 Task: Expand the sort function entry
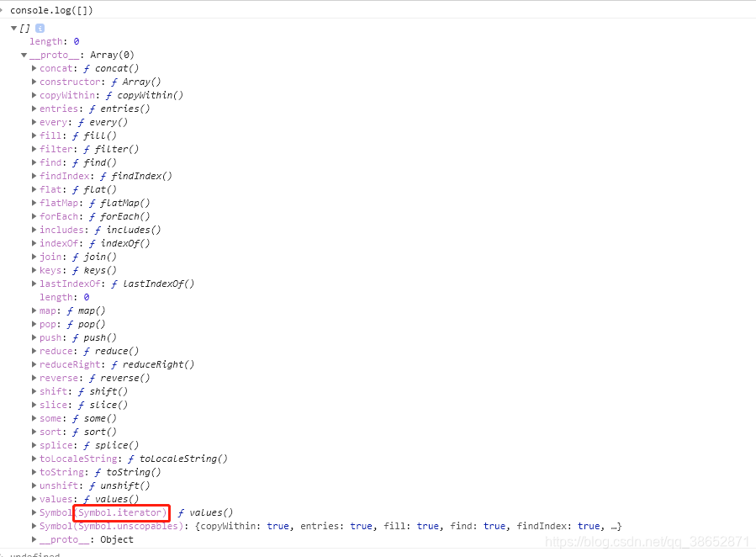click(34, 432)
